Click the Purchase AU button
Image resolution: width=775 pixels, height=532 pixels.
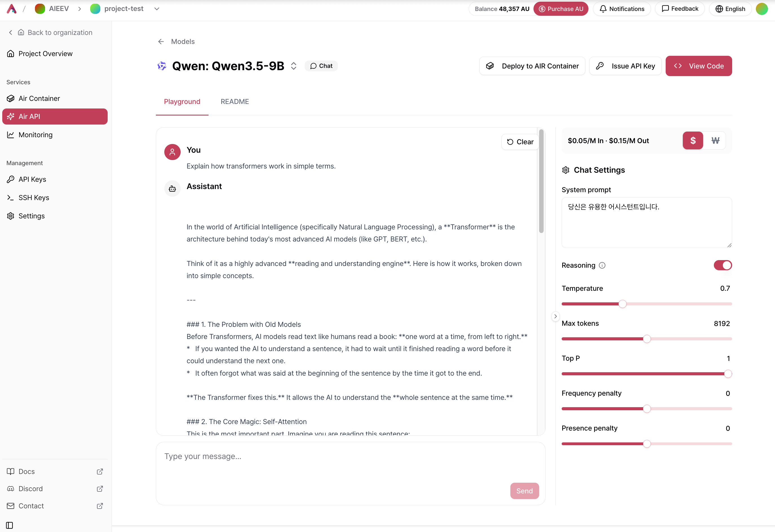[x=561, y=9]
